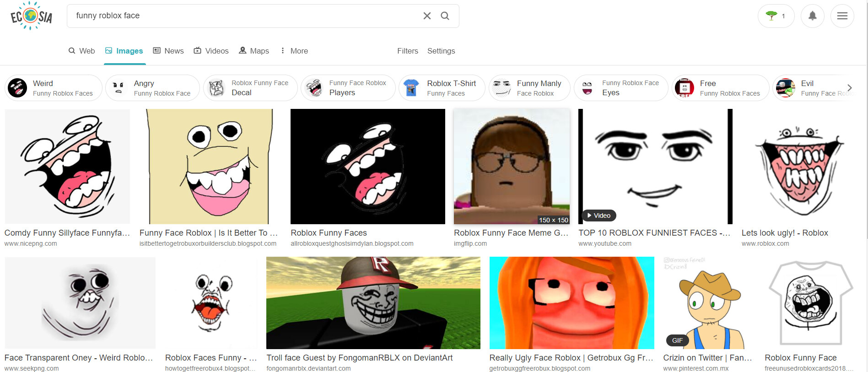The width and height of the screenshot is (868, 372).
Task: Open the Face Transparent Oney image
Action: pyautogui.click(x=80, y=303)
